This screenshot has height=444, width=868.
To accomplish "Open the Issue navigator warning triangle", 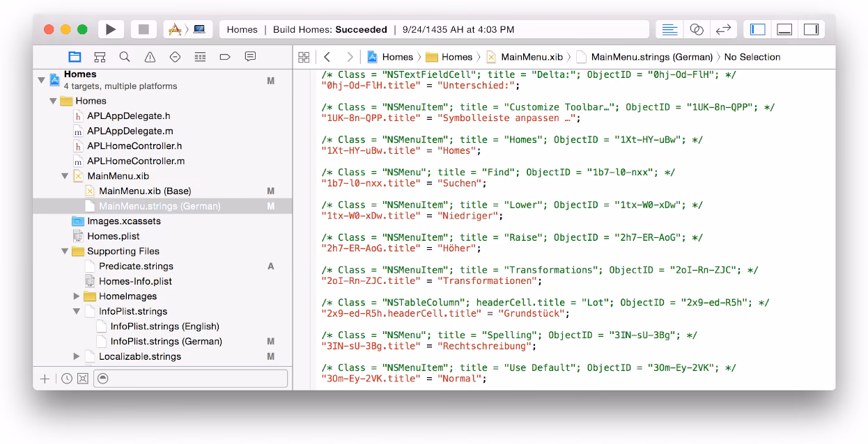I will [x=150, y=57].
